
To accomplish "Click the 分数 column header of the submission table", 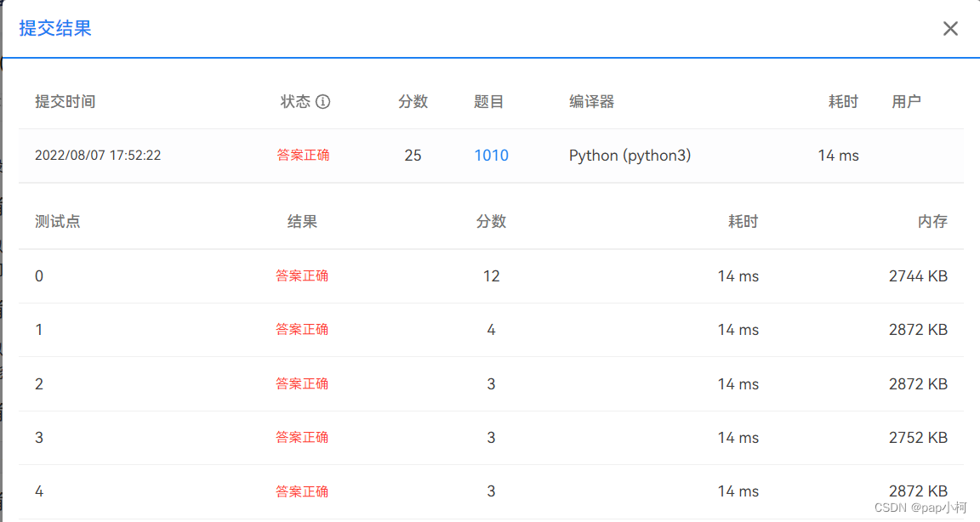I will coord(413,100).
